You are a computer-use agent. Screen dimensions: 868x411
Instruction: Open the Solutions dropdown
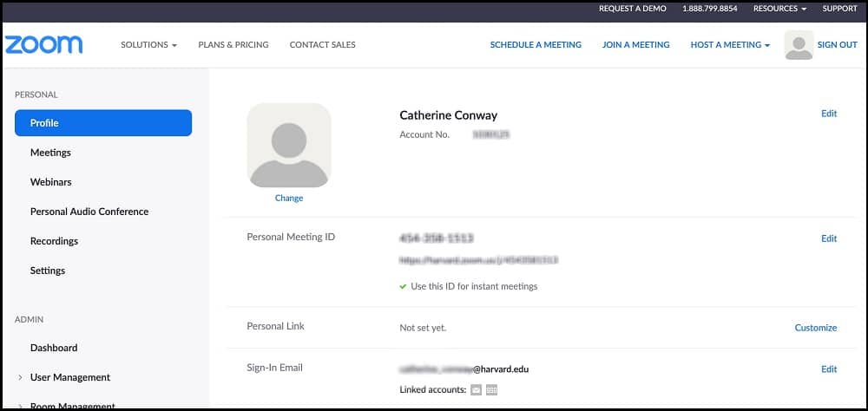click(x=149, y=45)
